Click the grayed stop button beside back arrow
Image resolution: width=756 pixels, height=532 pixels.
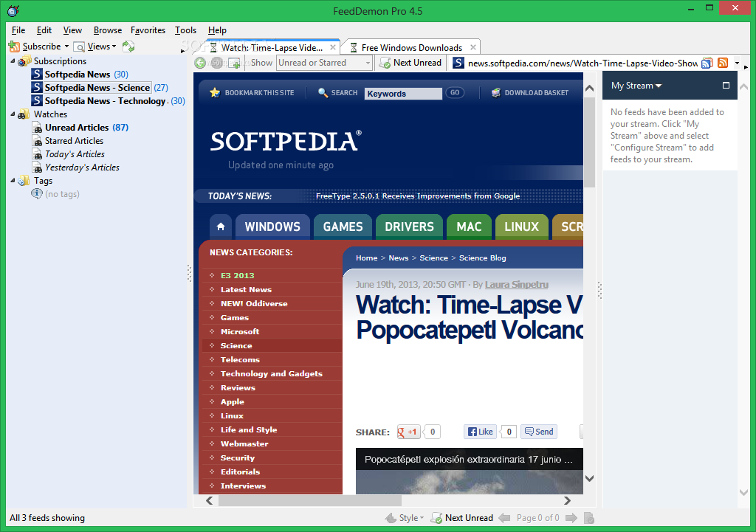click(217, 63)
